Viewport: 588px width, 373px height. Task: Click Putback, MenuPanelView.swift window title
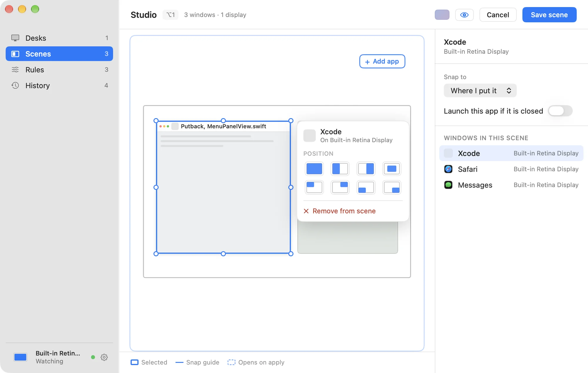click(223, 126)
